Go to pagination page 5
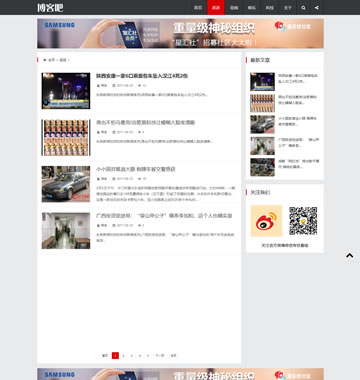Screen dimensions: 360x380 [x=148, y=356]
